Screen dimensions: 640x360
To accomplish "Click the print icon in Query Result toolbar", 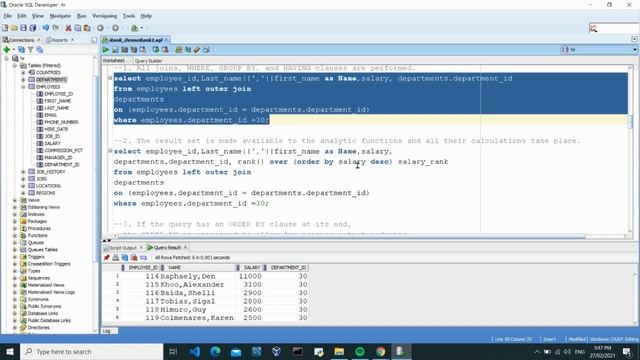I will click(x=116, y=258).
